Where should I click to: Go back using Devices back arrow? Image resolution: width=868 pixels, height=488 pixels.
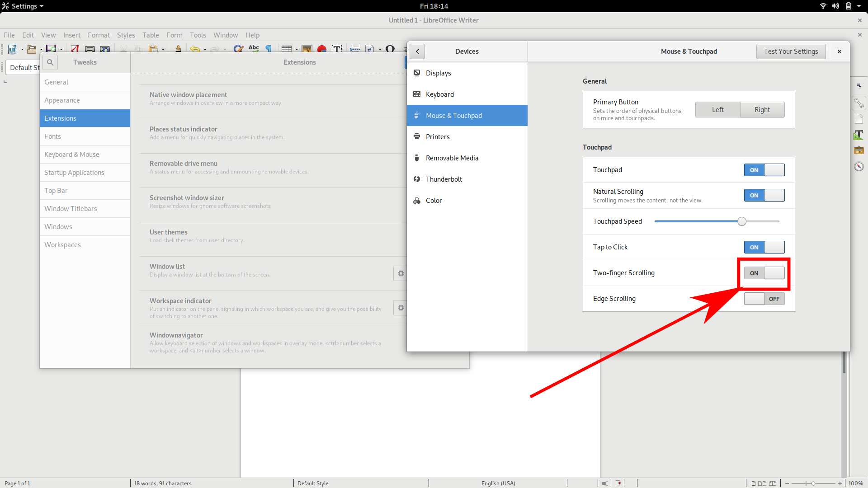click(417, 52)
